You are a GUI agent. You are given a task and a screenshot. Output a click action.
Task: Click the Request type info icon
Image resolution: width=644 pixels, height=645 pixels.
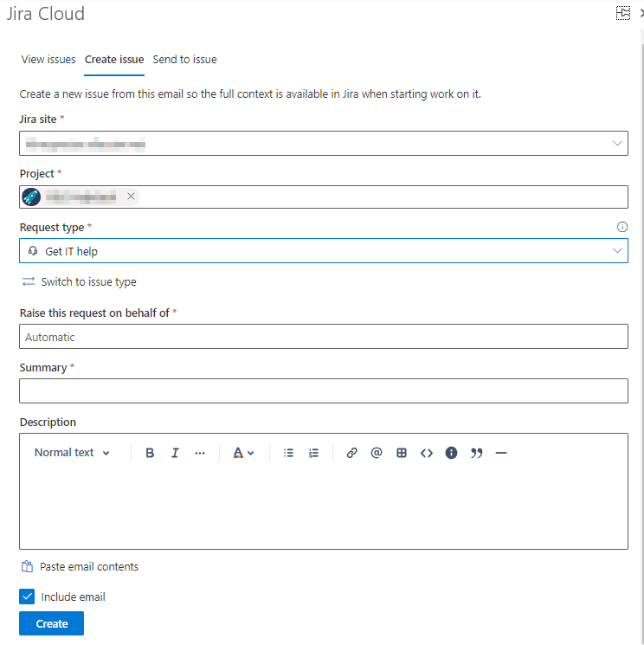(x=622, y=227)
